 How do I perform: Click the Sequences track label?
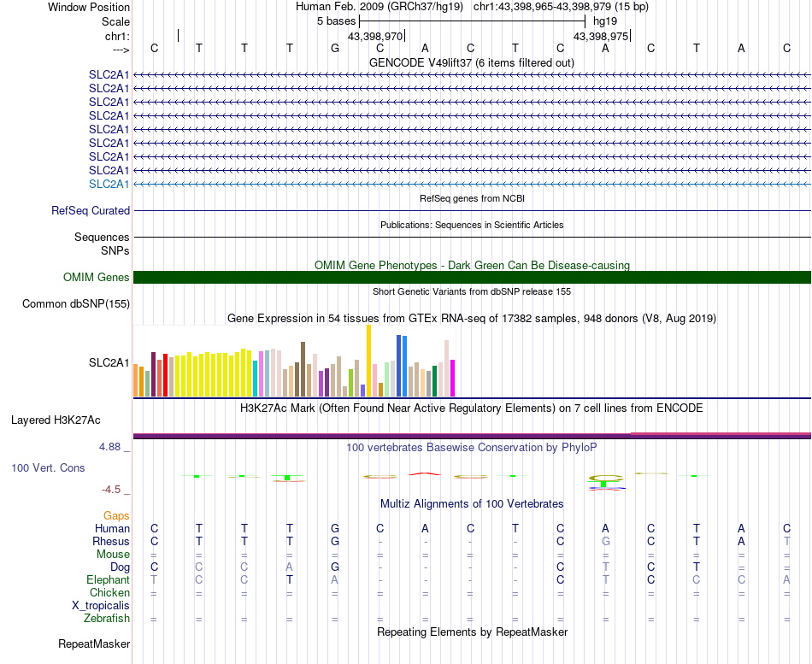tap(102, 238)
